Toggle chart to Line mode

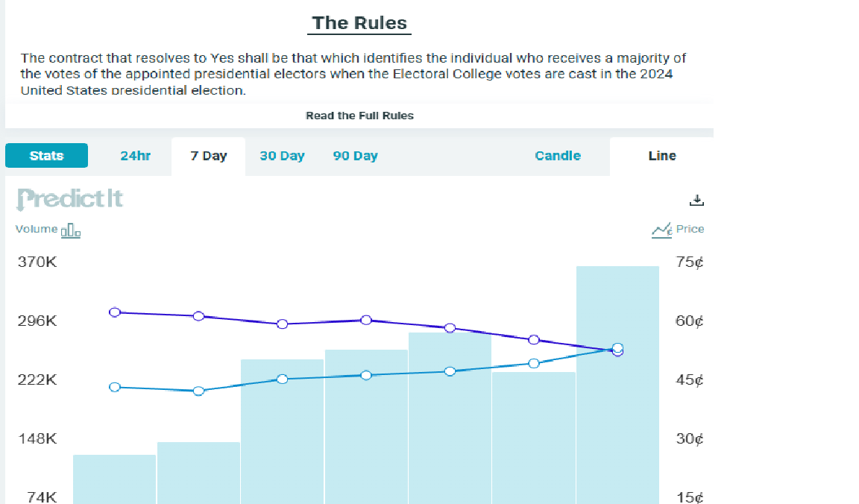point(662,156)
